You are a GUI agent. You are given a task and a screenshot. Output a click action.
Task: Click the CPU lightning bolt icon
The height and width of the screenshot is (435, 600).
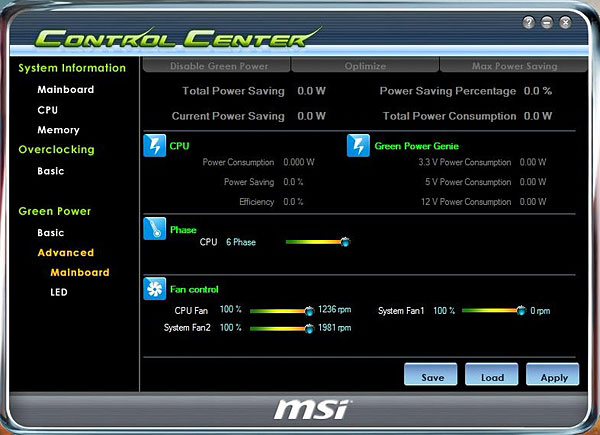pyautogui.click(x=155, y=145)
